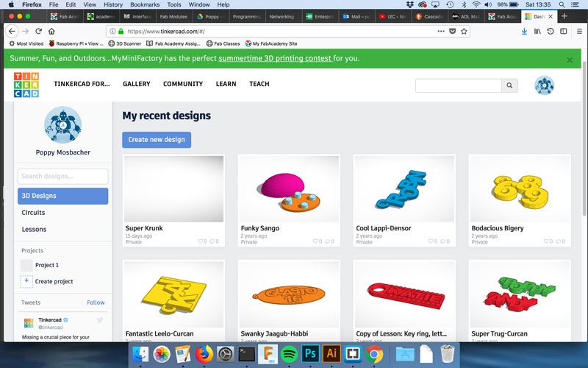Open the Tools menu
The width and height of the screenshot is (588, 368).
point(173,4)
